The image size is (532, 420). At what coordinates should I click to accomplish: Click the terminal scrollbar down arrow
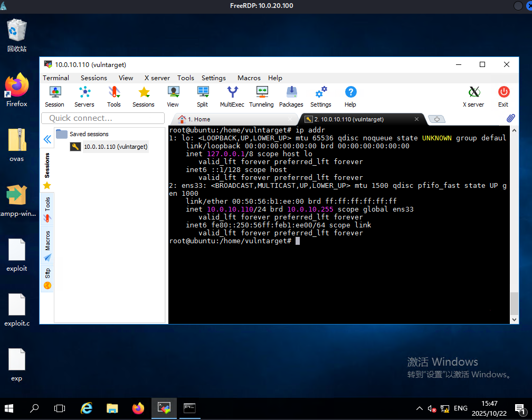tap(515, 319)
